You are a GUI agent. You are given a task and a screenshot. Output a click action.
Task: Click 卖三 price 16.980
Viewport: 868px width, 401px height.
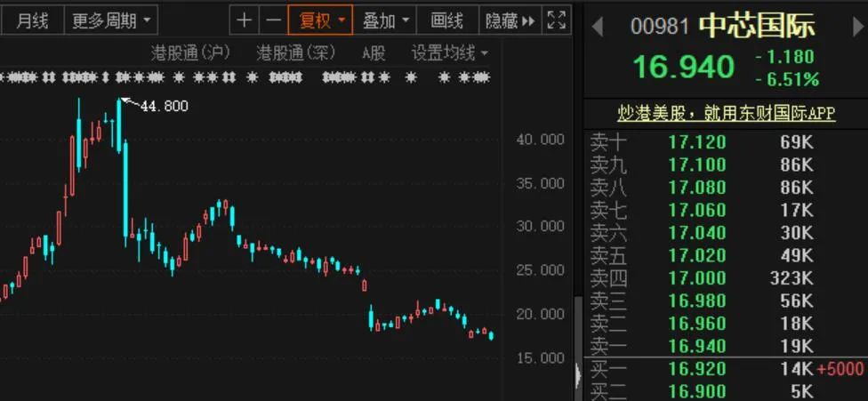[697, 301]
